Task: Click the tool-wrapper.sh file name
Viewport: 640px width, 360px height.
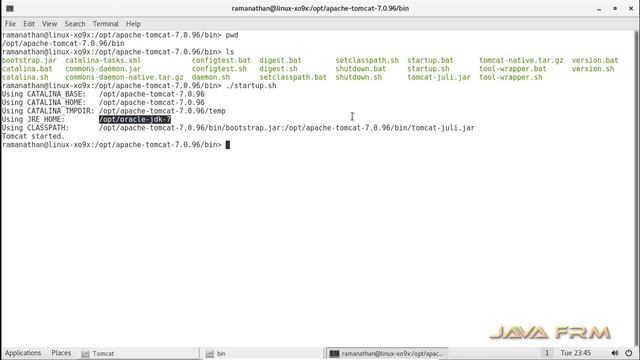Action: point(511,77)
